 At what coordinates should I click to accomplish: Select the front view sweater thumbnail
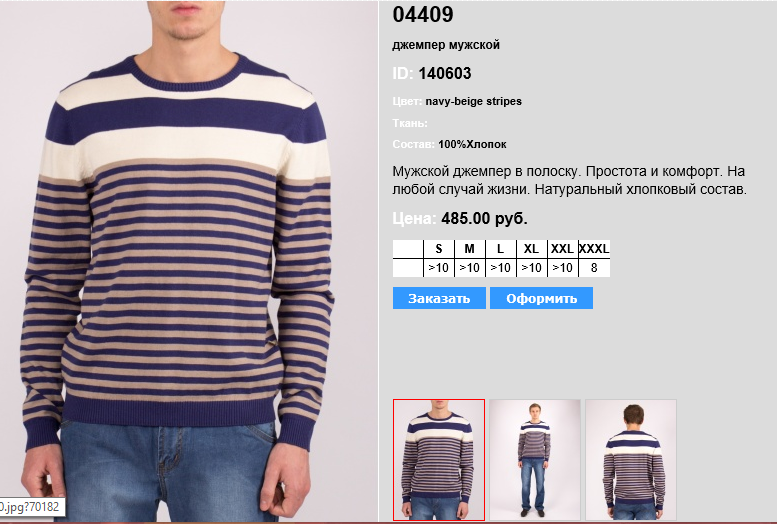coord(439,460)
